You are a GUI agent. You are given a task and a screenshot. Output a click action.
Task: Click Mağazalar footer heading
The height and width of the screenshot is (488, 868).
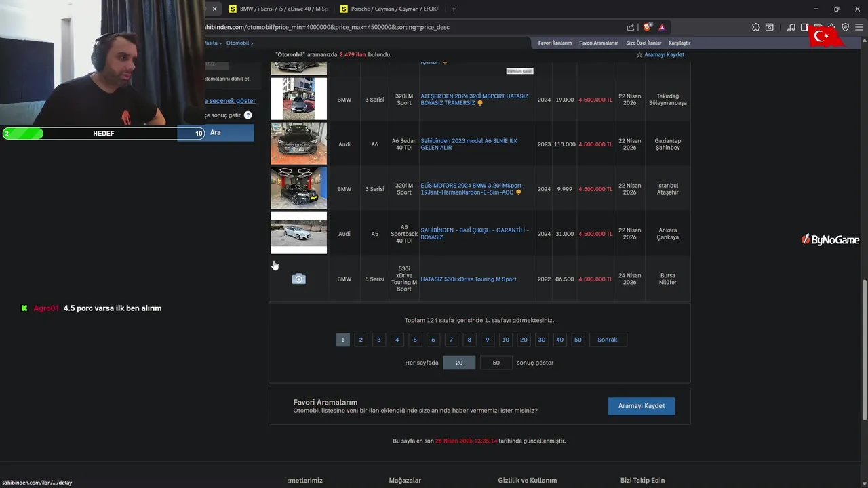405,480
